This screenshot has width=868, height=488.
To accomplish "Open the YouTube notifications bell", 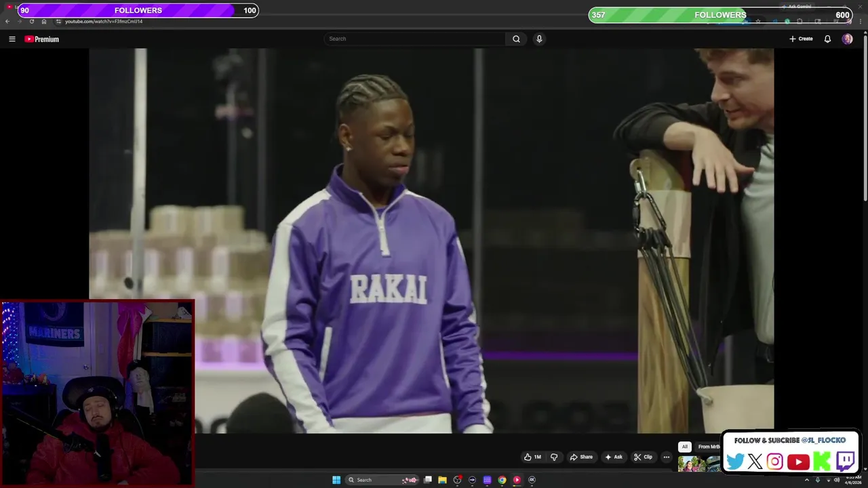I will (x=827, y=39).
